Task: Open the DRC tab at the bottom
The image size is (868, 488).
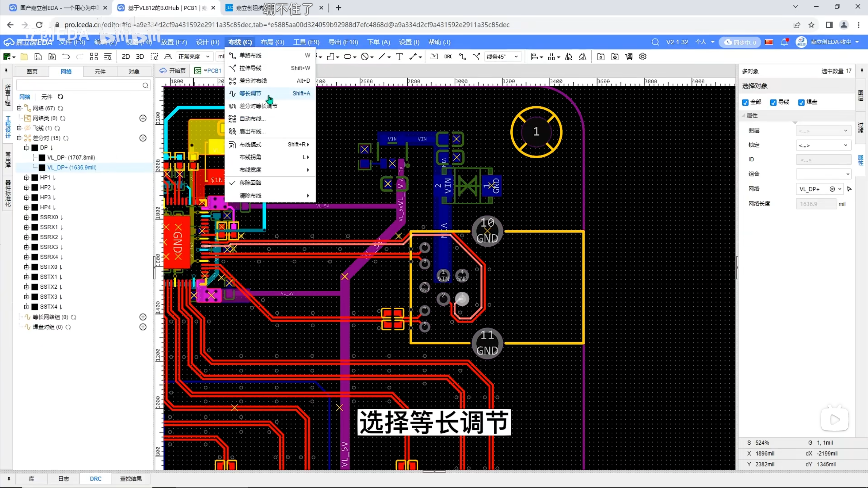Action: click(95, 479)
